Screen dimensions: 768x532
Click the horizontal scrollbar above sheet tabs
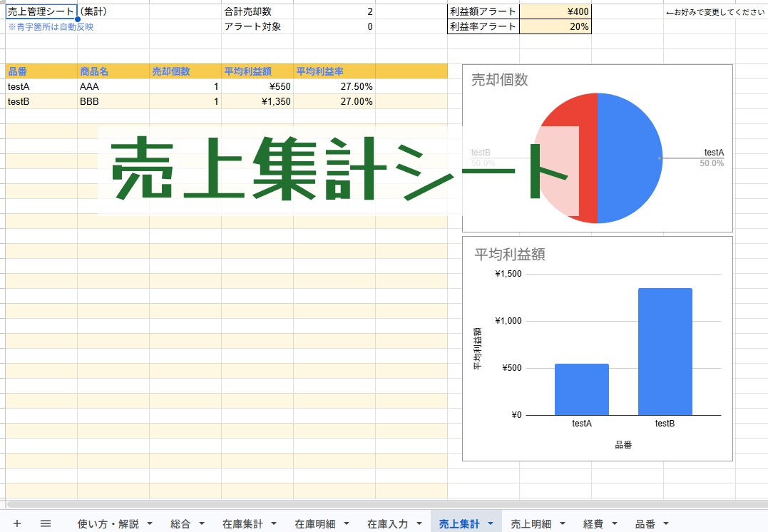pyautogui.click(x=387, y=504)
